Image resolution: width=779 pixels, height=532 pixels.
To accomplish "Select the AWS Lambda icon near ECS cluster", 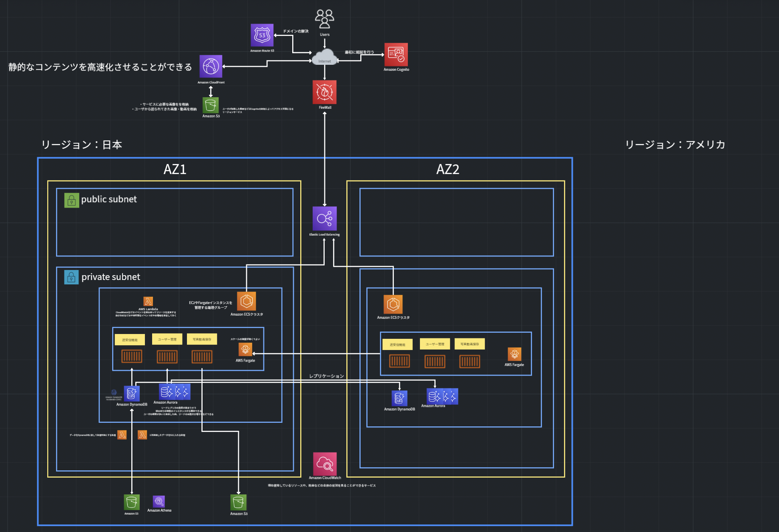I will click(x=148, y=301).
